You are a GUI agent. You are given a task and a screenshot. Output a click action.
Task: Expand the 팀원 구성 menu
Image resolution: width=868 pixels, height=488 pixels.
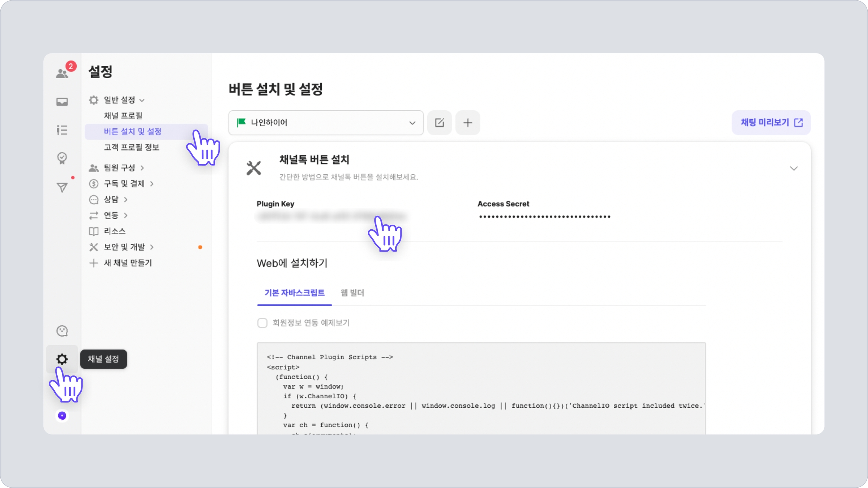coord(119,168)
